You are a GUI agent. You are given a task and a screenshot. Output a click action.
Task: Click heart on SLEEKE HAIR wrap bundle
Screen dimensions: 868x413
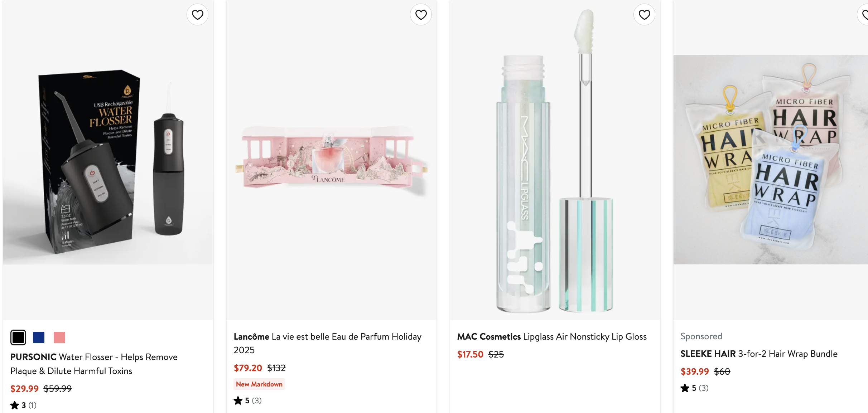coord(864,15)
